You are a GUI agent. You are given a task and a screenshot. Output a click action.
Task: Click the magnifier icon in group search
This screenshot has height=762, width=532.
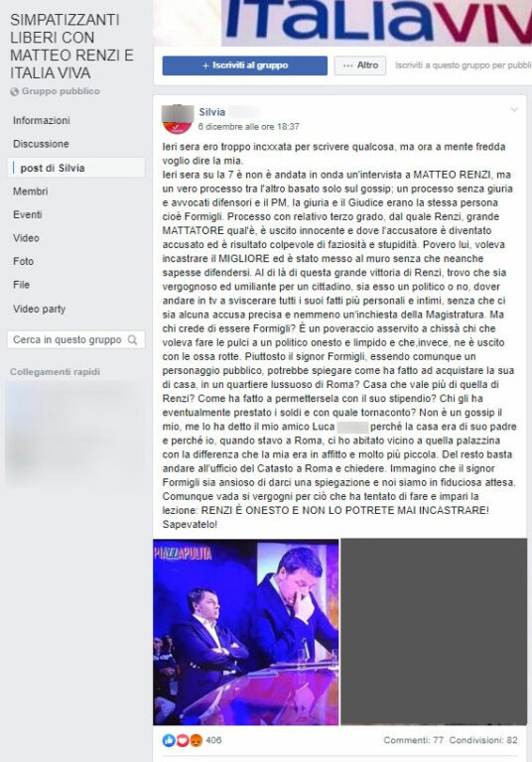(x=132, y=340)
